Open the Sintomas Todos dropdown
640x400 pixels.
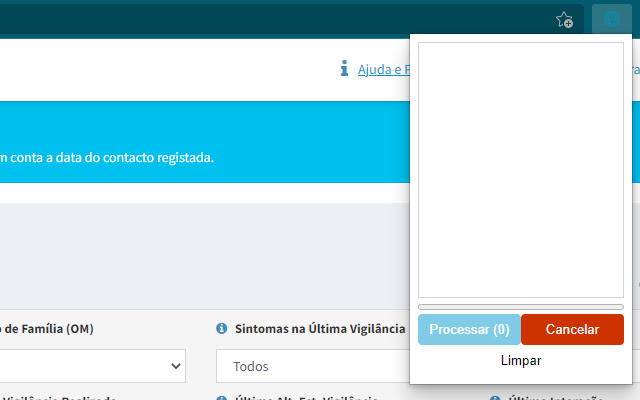(313, 366)
